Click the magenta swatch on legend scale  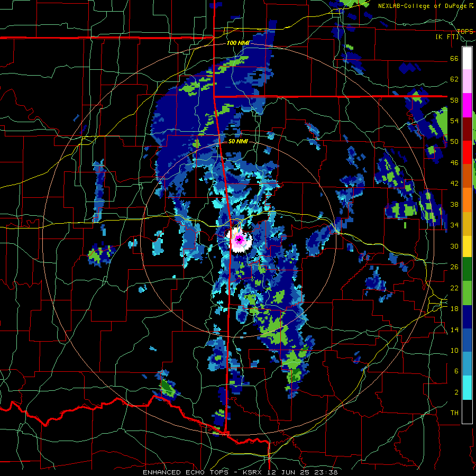pyautogui.click(x=467, y=105)
